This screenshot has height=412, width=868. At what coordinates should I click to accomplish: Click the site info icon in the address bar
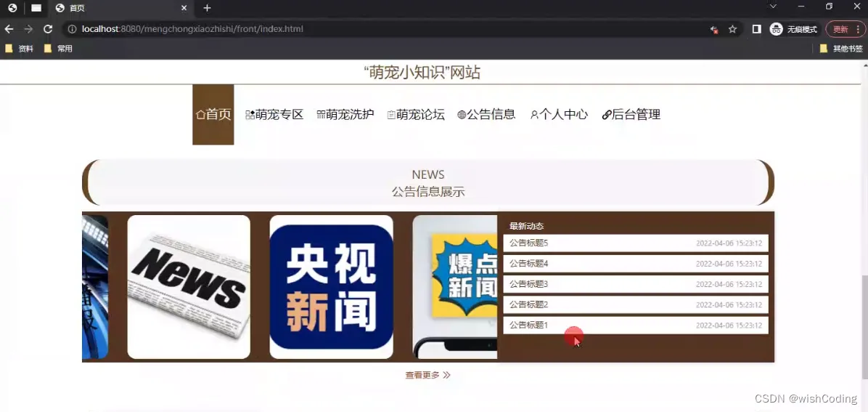(72, 29)
